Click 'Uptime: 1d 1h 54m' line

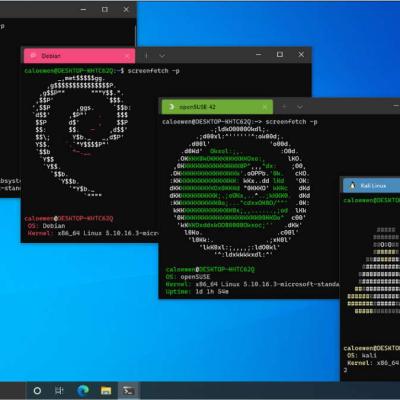coord(197,291)
